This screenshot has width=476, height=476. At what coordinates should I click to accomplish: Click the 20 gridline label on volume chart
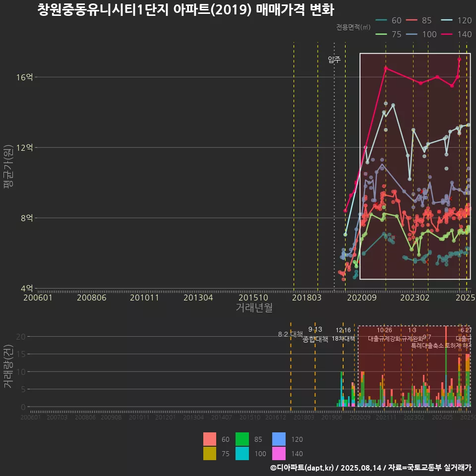coord(21,336)
